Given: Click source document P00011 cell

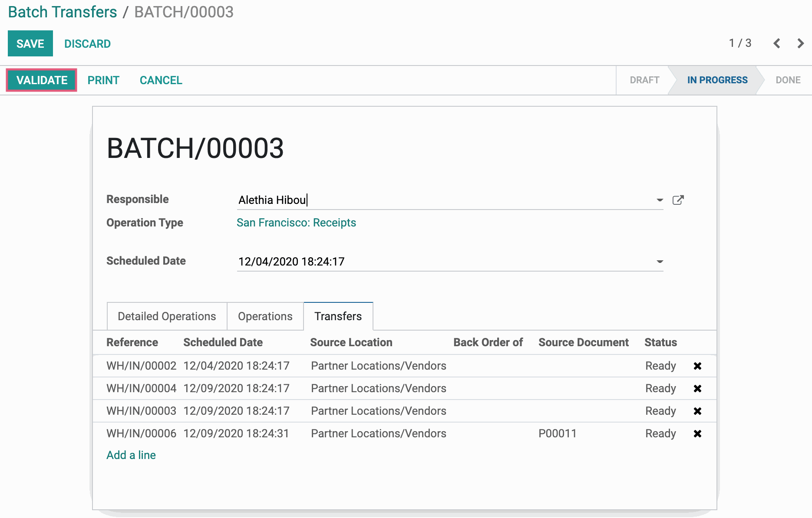Looking at the screenshot, I should point(558,433).
